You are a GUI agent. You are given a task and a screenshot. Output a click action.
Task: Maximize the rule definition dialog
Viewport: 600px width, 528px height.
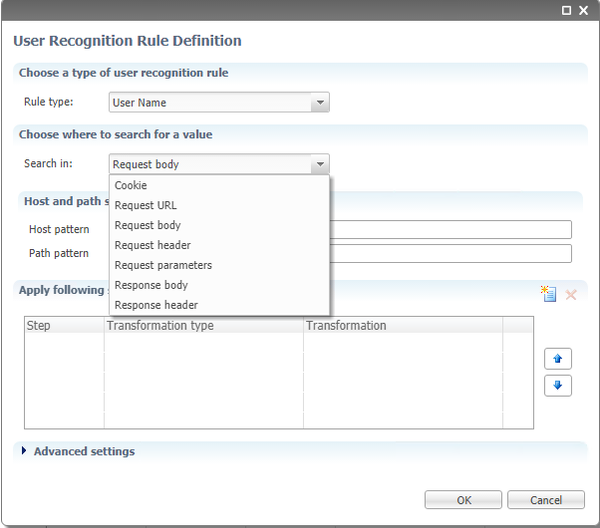(x=566, y=10)
